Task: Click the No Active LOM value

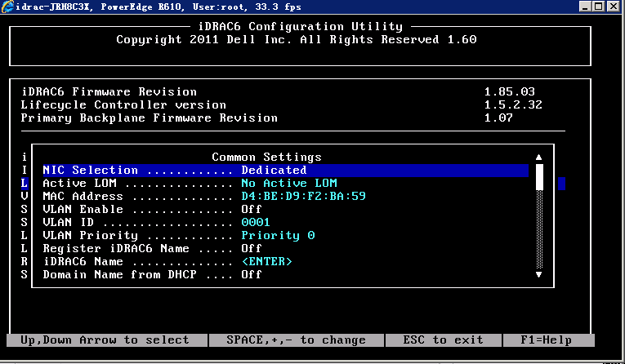Action: pos(289,183)
